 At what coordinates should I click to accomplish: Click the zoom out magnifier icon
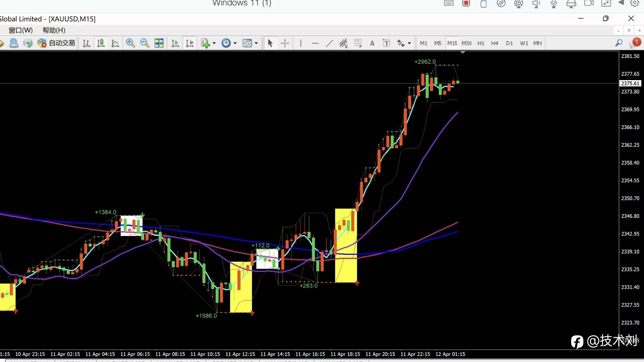[x=145, y=43]
